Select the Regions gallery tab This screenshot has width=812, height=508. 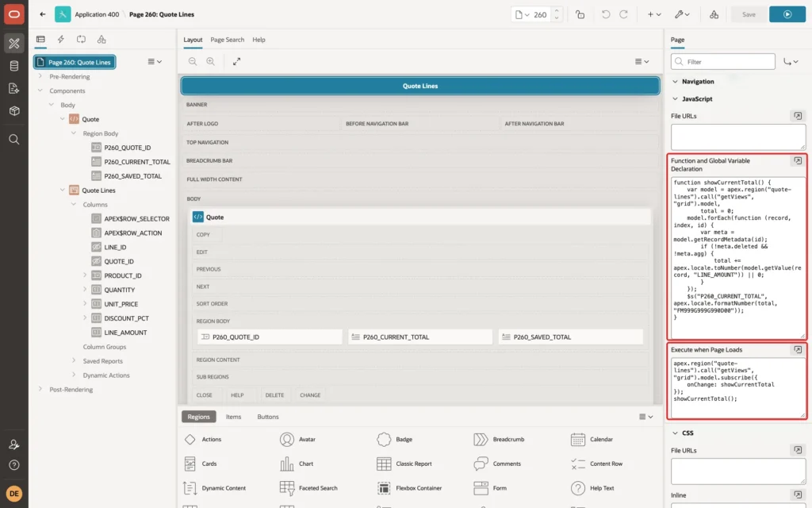coord(198,417)
